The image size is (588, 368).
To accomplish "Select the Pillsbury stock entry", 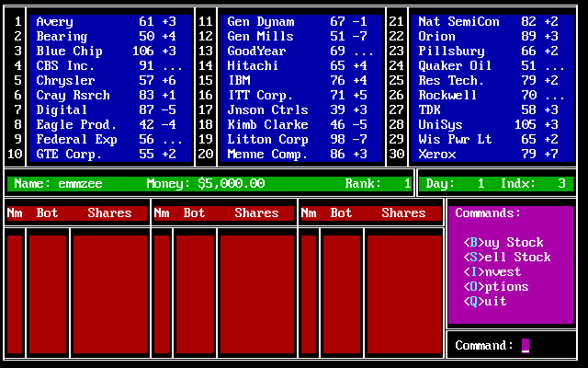I will pyautogui.click(x=492, y=52).
